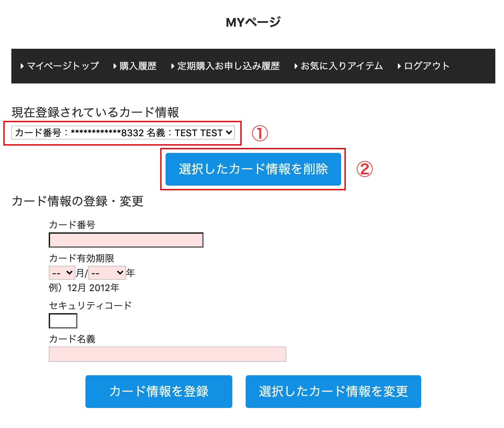Click ログアウト to log out

point(427,66)
